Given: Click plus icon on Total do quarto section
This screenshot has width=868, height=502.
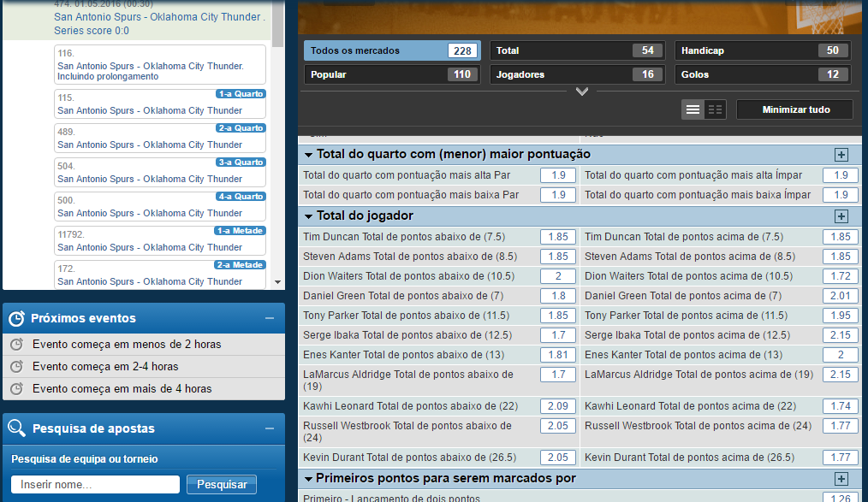Looking at the screenshot, I should point(841,155).
